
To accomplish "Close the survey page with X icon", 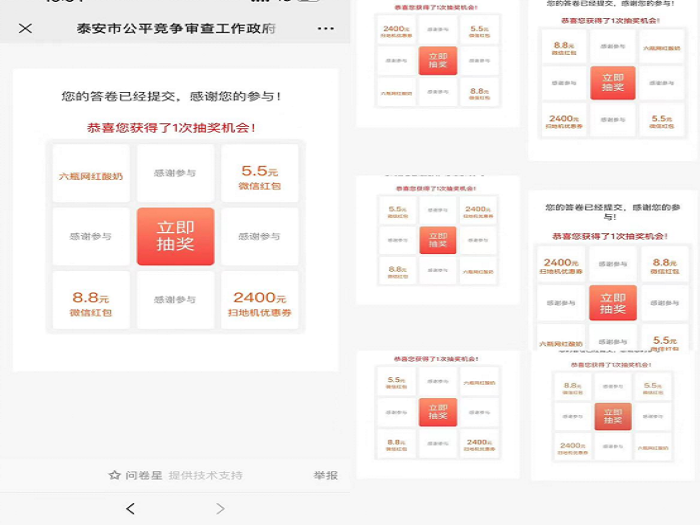I will [x=25, y=28].
